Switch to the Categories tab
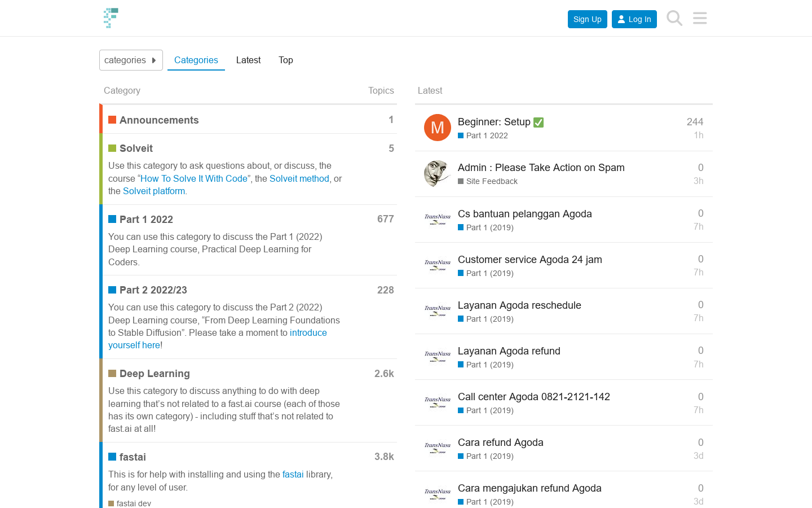Viewport: 812px width, 508px height. pos(196,60)
